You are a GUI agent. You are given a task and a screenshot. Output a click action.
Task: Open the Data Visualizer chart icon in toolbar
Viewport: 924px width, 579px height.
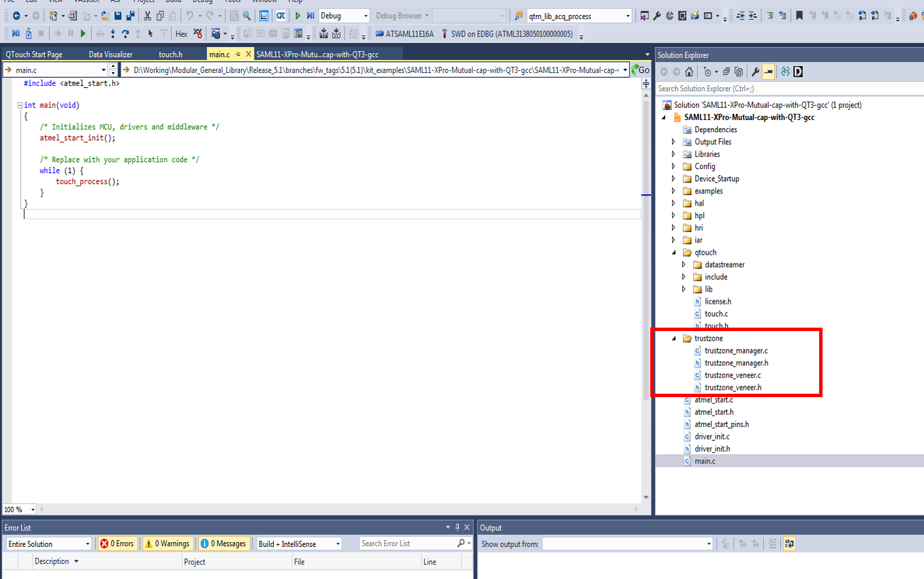point(263,15)
